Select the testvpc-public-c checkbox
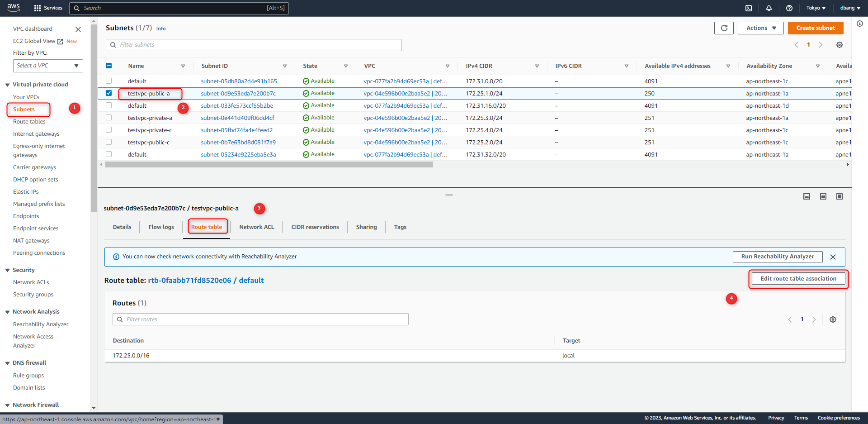 click(108, 142)
